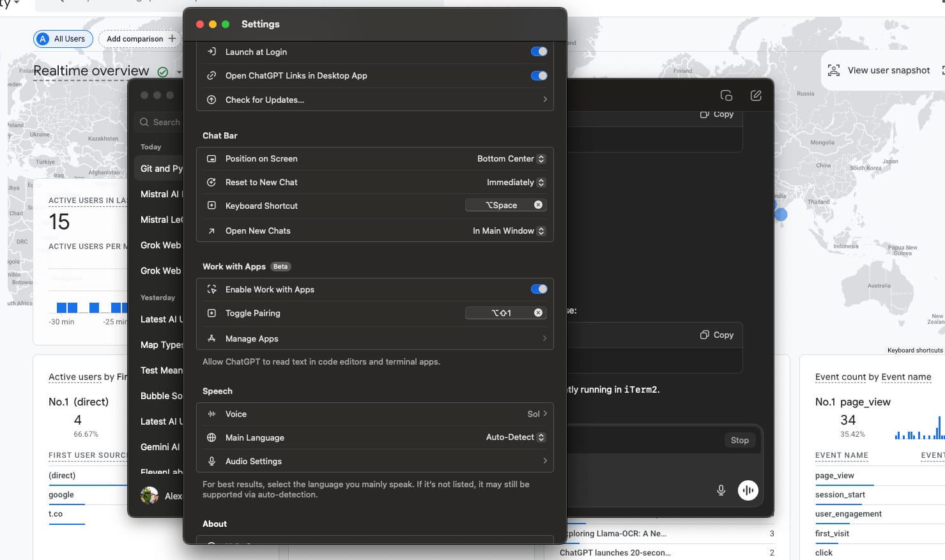Open the Map Types chat in sidebar
Viewport: 945px width, 560px height.
[x=161, y=345]
